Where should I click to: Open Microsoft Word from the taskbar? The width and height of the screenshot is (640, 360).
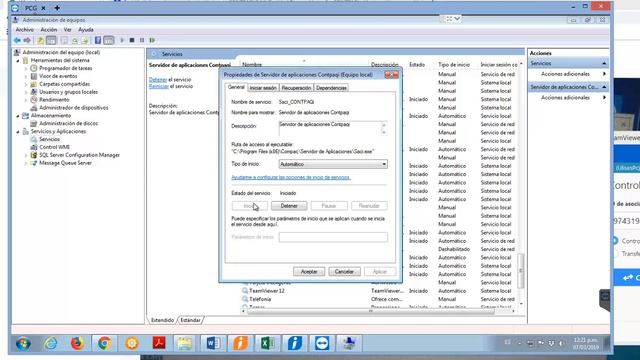click(x=213, y=343)
